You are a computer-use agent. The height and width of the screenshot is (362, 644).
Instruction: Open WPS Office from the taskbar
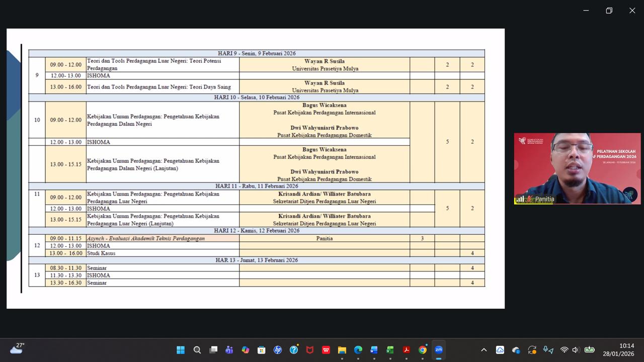[x=326, y=350]
